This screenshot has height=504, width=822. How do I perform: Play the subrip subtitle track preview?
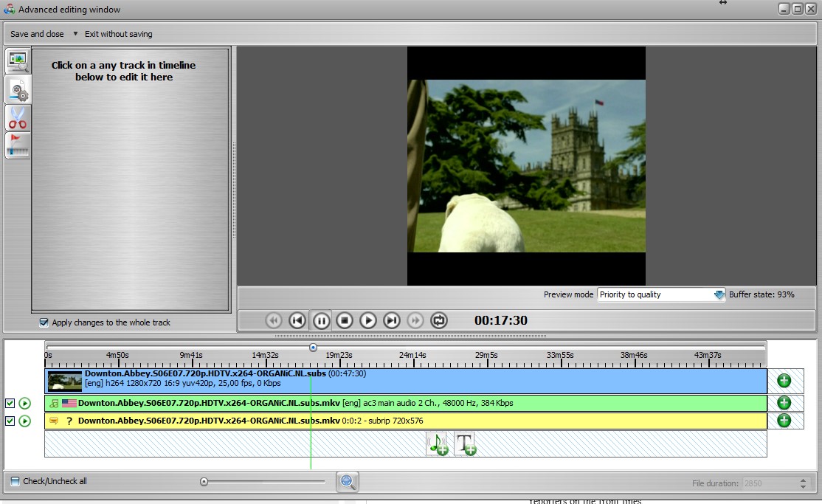coord(24,421)
